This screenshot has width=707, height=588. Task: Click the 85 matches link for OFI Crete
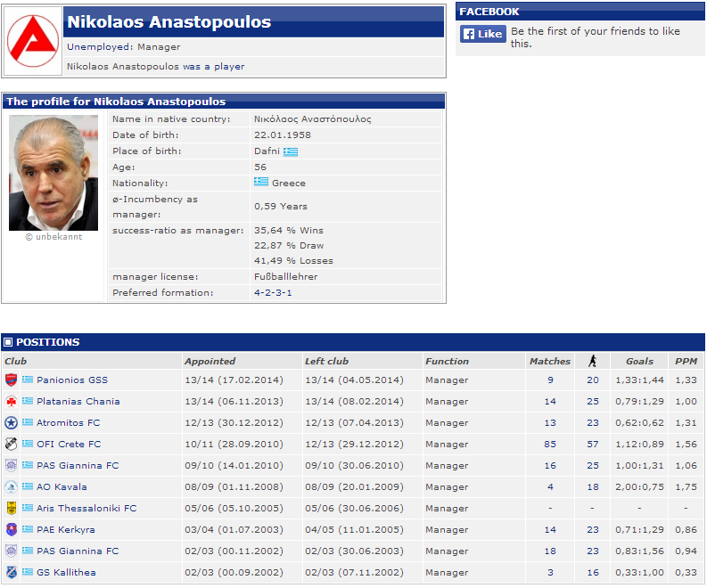click(550, 444)
